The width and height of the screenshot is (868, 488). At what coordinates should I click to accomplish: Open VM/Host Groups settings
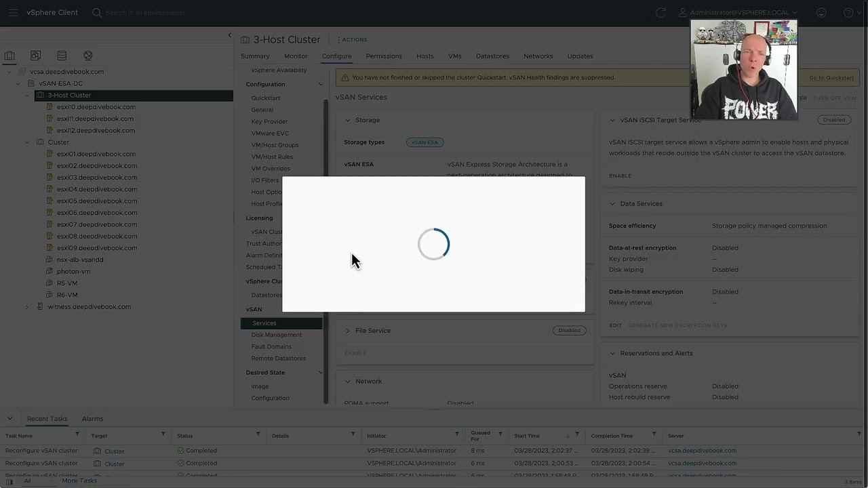[x=275, y=145]
